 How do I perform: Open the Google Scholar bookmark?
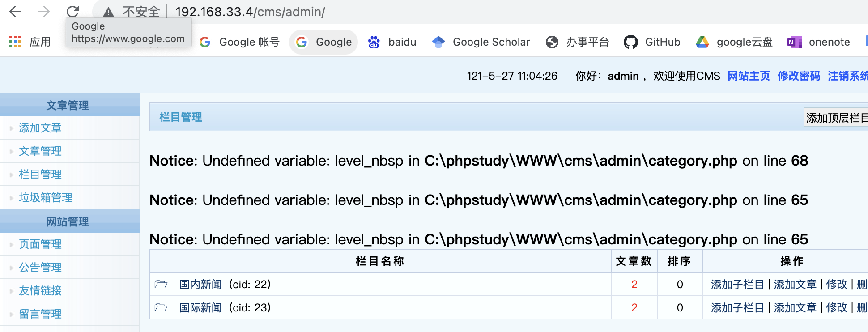click(x=481, y=42)
